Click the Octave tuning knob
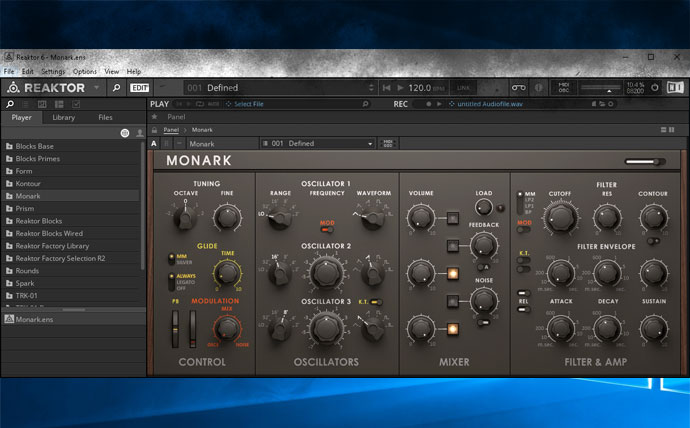Viewport: 690px width, 428px height. (185, 217)
